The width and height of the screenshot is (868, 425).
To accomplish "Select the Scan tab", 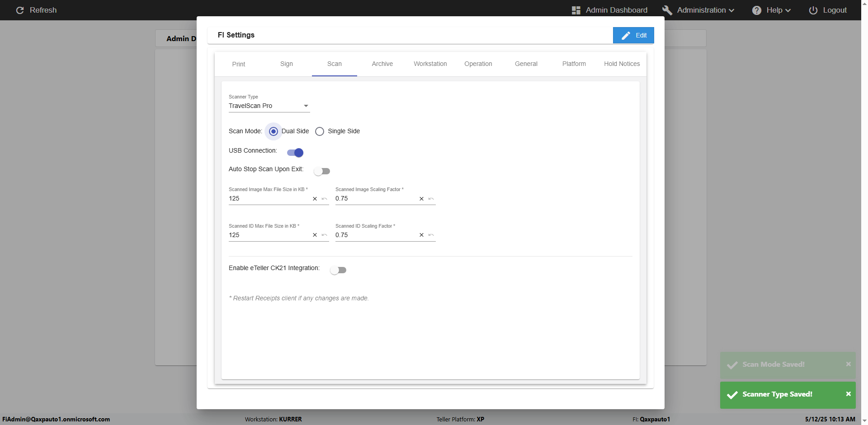I will (x=335, y=64).
